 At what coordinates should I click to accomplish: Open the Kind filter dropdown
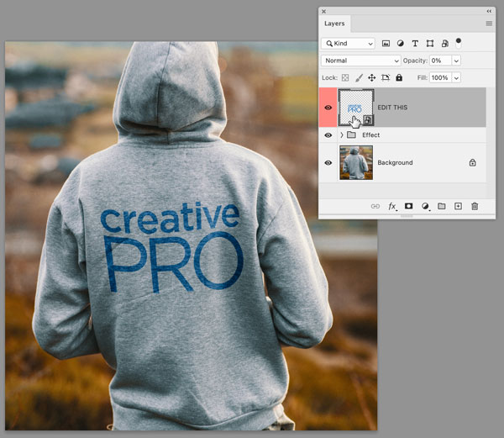(x=348, y=44)
